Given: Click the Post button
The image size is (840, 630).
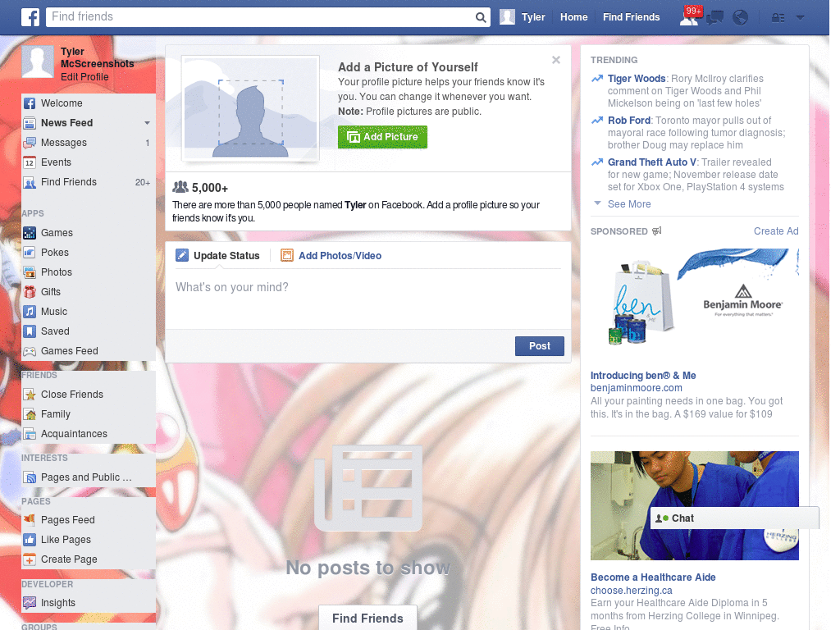Looking at the screenshot, I should coord(540,346).
